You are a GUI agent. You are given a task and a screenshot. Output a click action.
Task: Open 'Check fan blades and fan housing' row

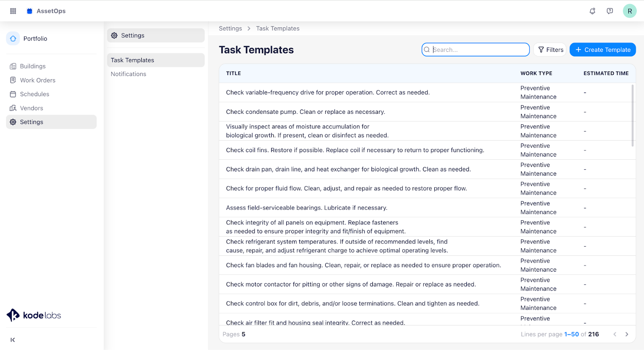(x=427, y=266)
